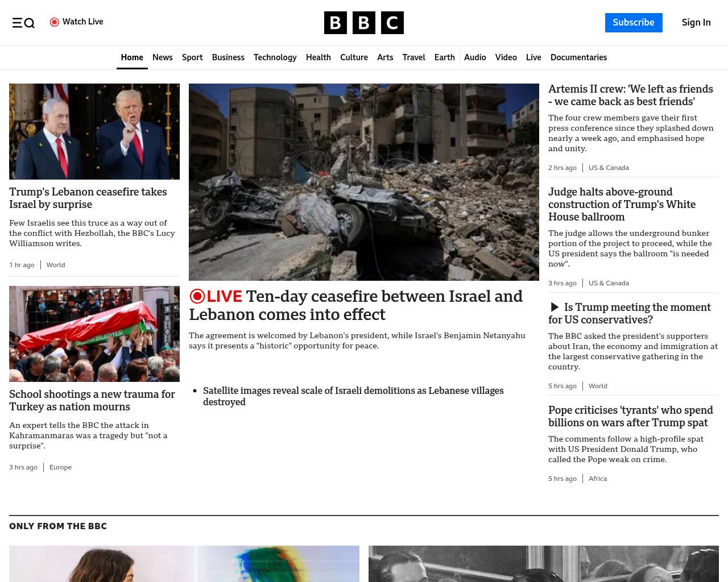The image size is (728, 582).
Task: Click US & Canada tag under ballroom story
Action: [609, 283]
